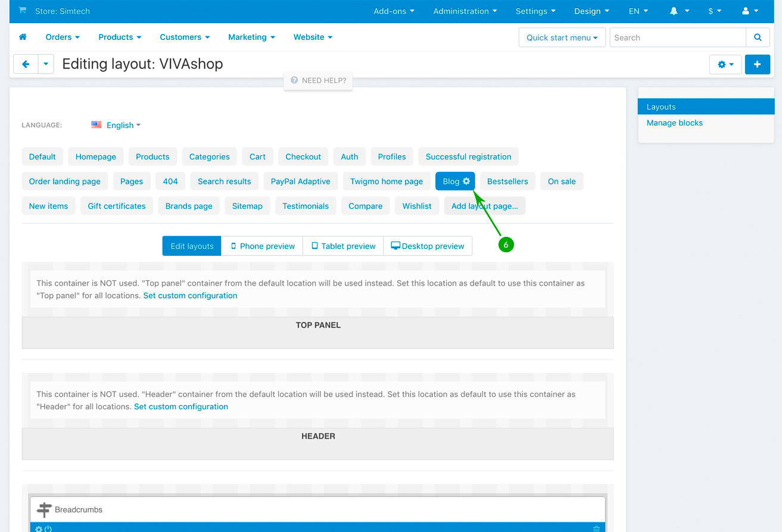Open the notifications bell menu
This screenshot has height=532, width=782.
[679, 11]
